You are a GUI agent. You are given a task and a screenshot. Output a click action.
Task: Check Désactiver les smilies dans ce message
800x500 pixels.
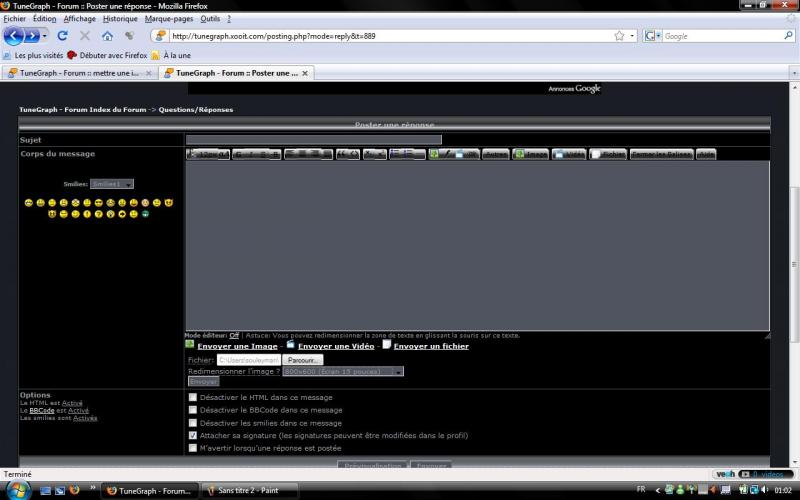[x=192, y=422]
